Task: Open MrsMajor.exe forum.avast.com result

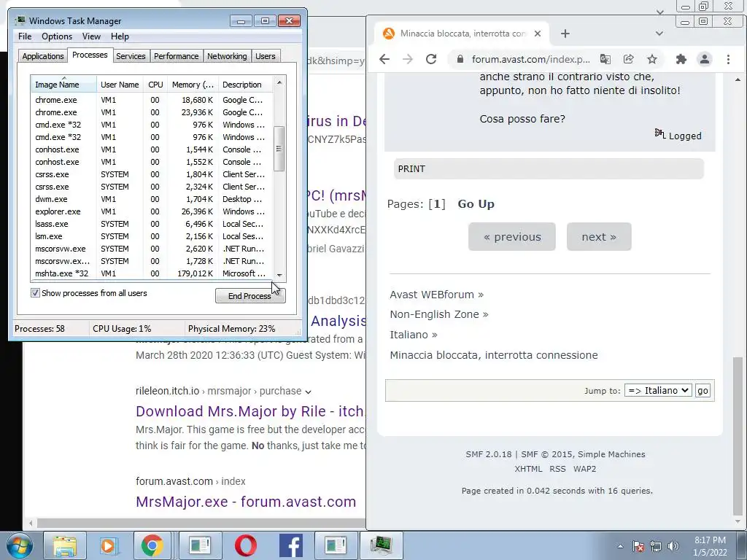Action: point(246,502)
